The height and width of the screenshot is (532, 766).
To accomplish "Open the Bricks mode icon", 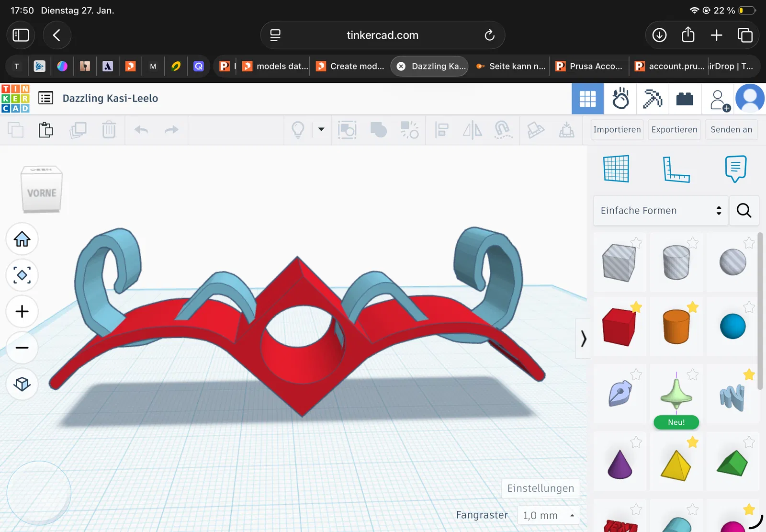I will coord(685,99).
